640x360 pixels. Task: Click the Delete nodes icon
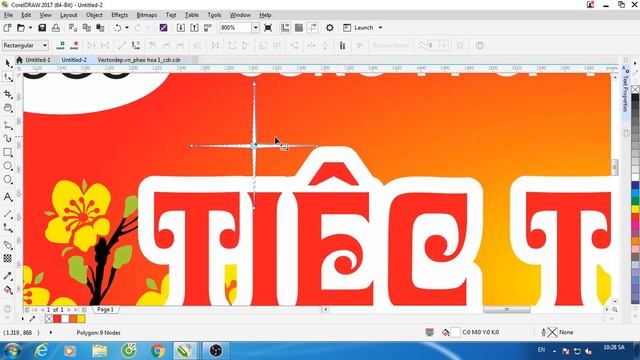(74, 45)
